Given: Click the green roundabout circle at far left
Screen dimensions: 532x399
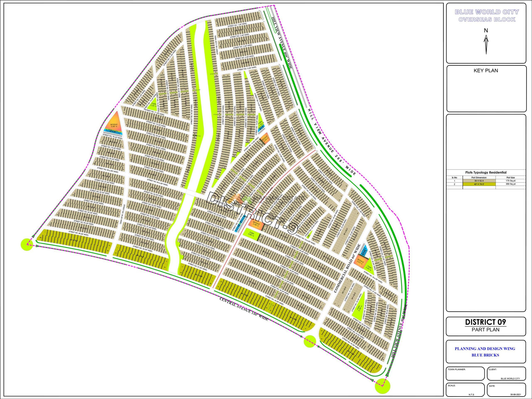Looking at the screenshot, I should pyautogui.click(x=27, y=244).
